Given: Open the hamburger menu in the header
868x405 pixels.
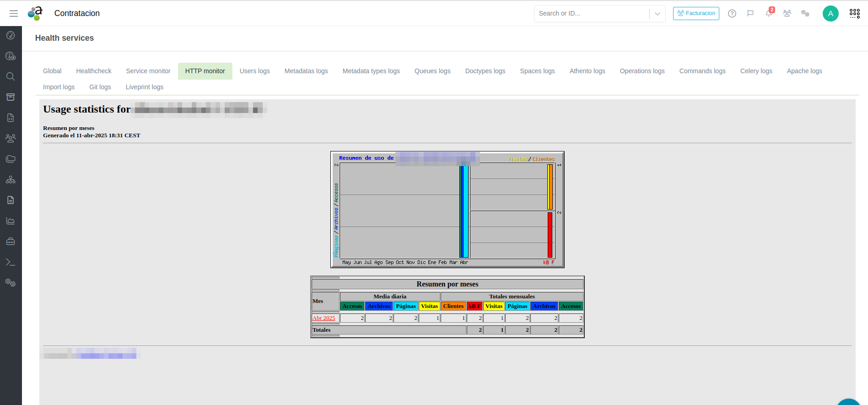Looking at the screenshot, I should [14, 14].
